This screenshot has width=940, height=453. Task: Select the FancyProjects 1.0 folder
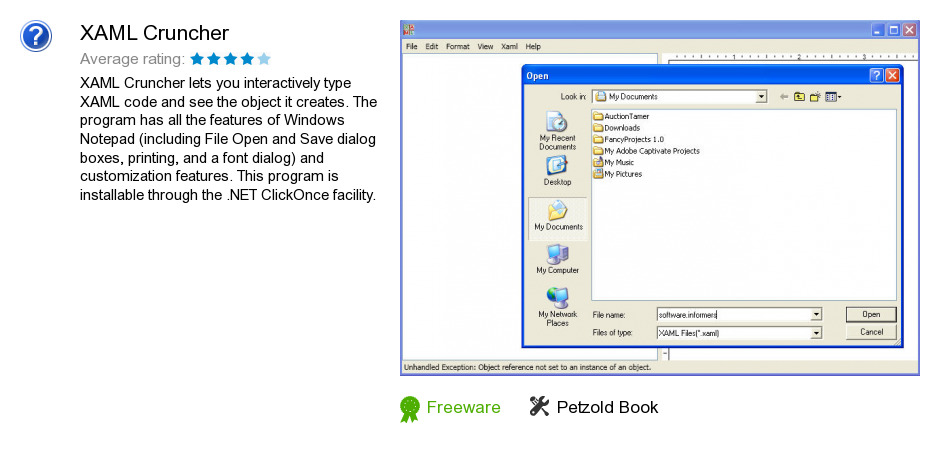tap(628, 139)
